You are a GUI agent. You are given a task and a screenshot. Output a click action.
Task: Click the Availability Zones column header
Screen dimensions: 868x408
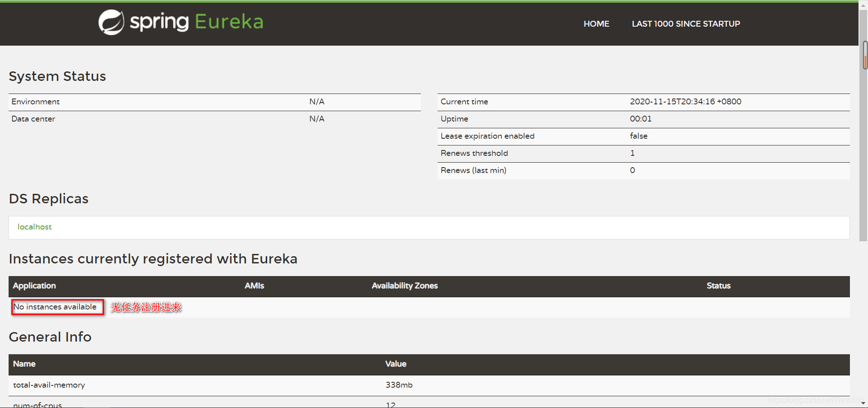coord(405,286)
